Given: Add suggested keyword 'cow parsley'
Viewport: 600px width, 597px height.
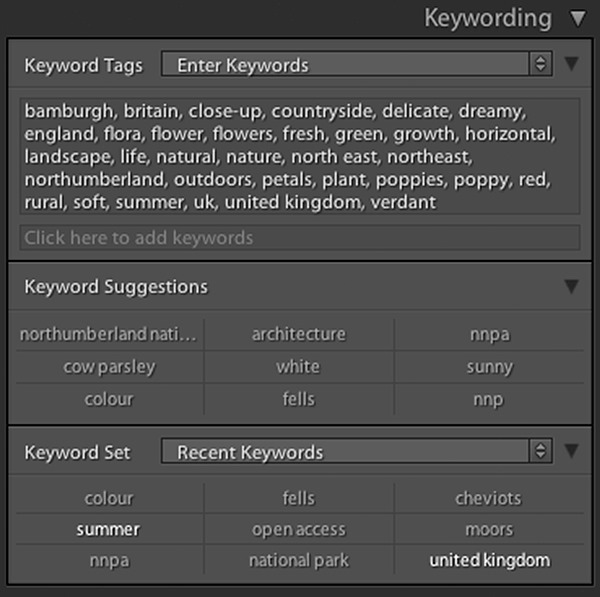Looking at the screenshot, I should tap(109, 367).
